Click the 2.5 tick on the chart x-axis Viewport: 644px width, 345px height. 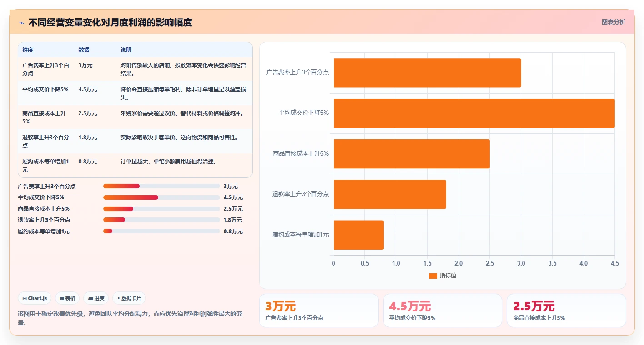click(x=490, y=263)
